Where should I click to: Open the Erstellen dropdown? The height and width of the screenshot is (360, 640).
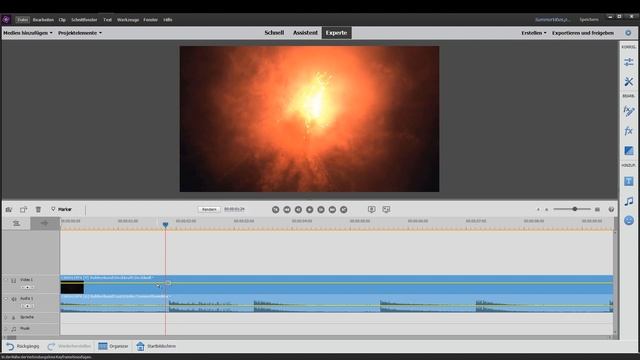click(533, 33)
